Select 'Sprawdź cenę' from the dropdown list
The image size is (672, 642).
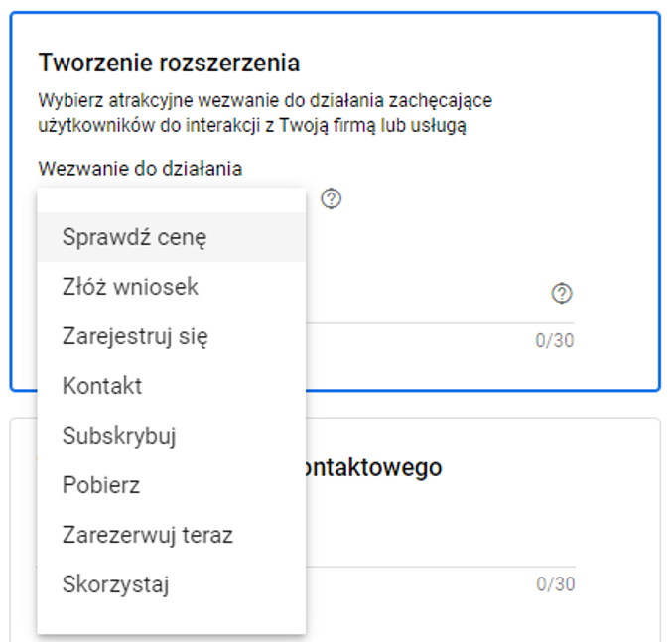point(134,237)
